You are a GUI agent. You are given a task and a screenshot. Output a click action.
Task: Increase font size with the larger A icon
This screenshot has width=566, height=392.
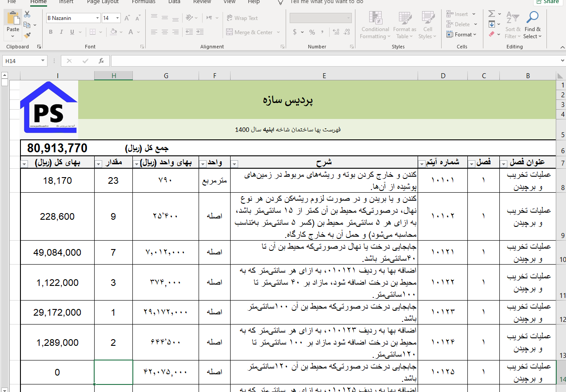pos(128,18)
